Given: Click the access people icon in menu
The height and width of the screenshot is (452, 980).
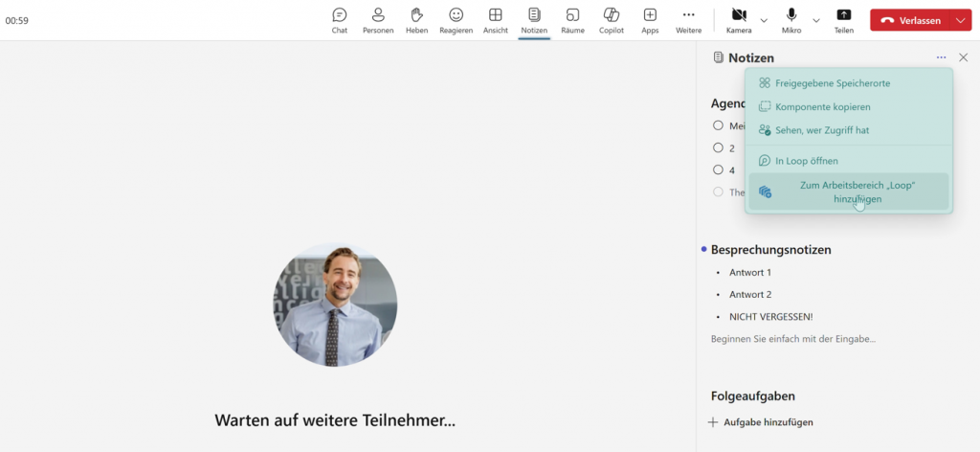Looking at the screenshot, I should pos(765,130).
